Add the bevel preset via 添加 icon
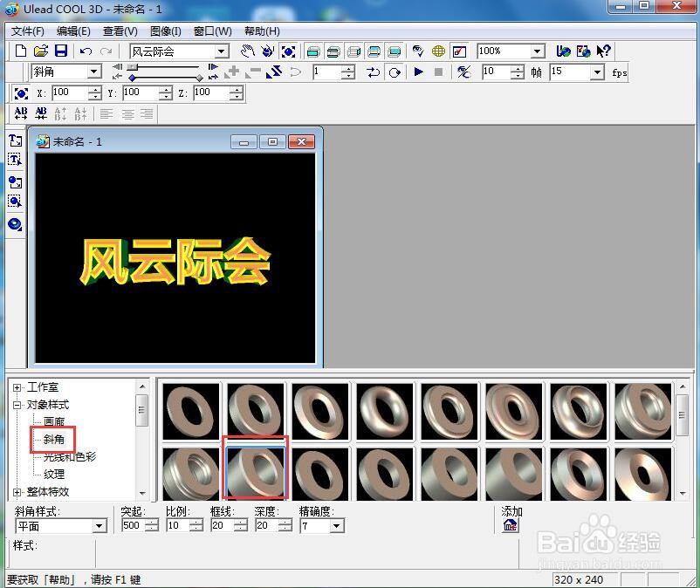 pos(511,525)
